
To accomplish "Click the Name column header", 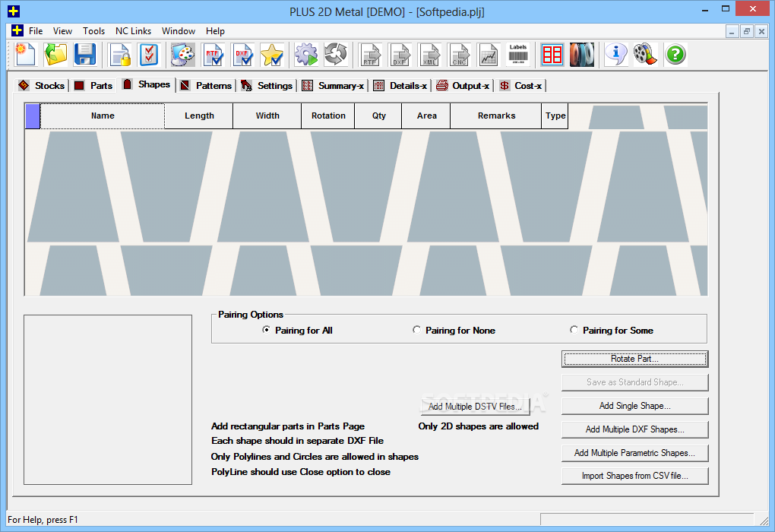I will [103, 116].
